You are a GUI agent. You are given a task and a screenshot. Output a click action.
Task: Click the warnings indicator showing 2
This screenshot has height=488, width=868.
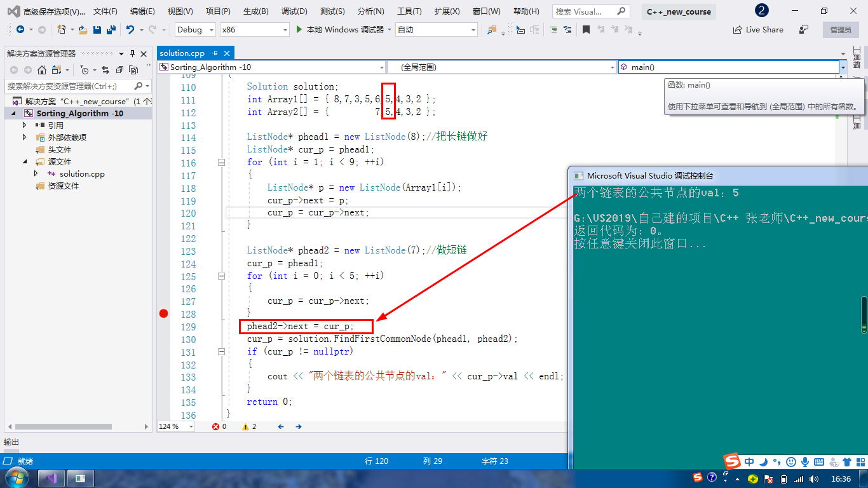tap(250, 426)
